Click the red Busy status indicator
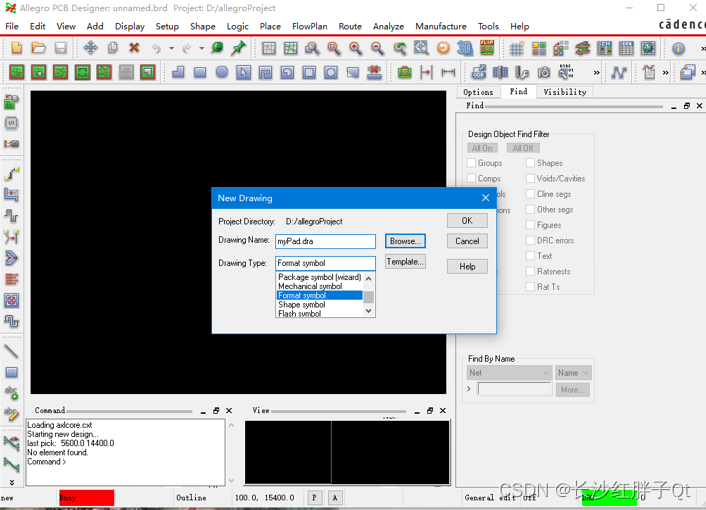Image resolution: width=706 pixels, height=510 pixels. [x=86, y=498]
